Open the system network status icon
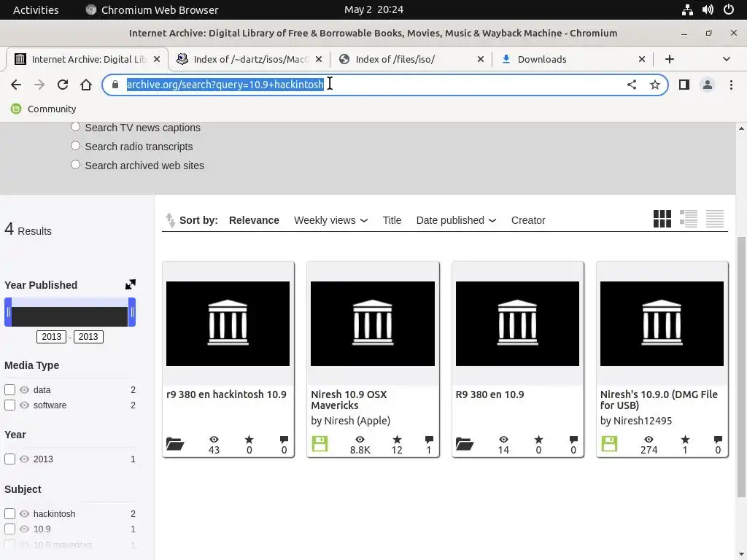The image size is (747, 560). (x=687, y=9)
